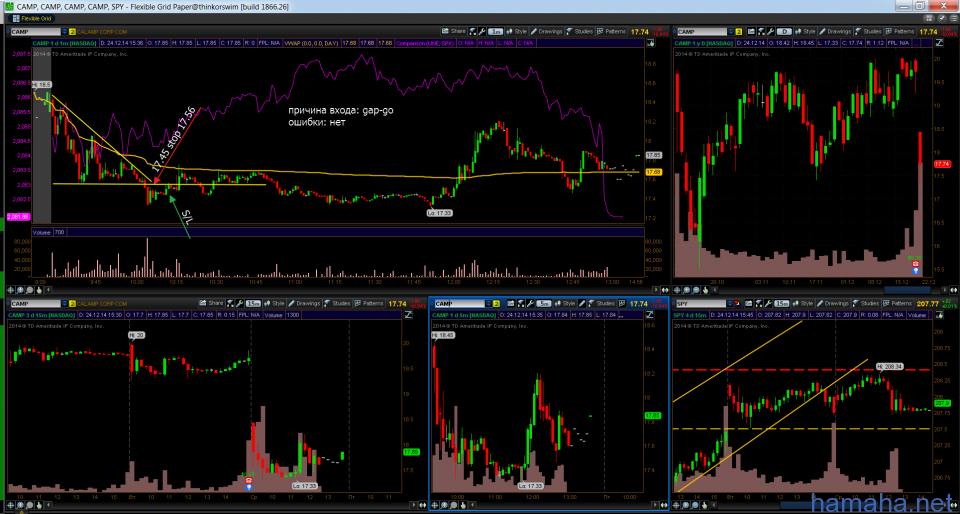Click zoom-out icon below top-left chart
This screenshot has width=960, height=514.
[29, 290]
